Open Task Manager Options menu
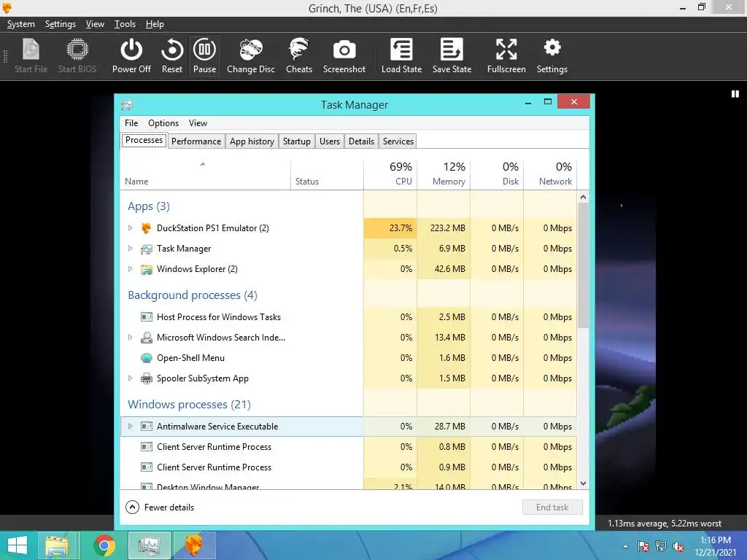Screen dimensions: 747x560 tap(163, 122)
